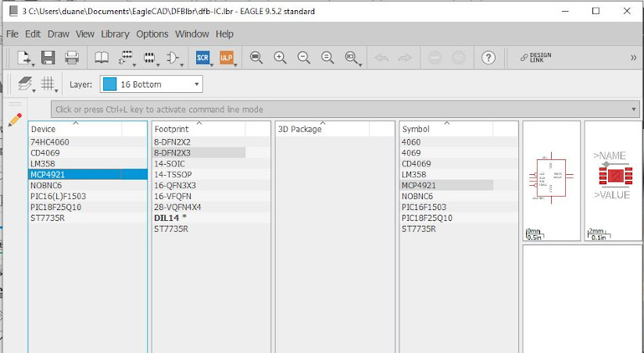
Task: Run a script with the SCR icon
Action: (202, 58)
